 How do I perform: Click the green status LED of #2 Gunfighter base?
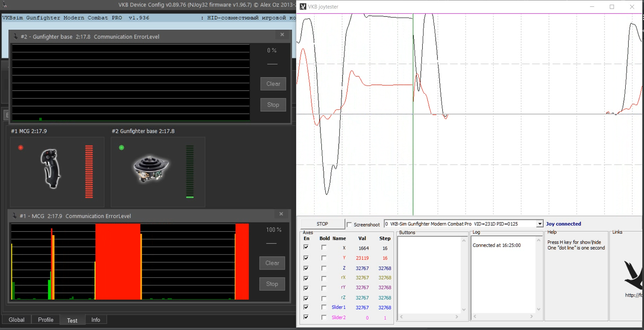pos(121,148)
